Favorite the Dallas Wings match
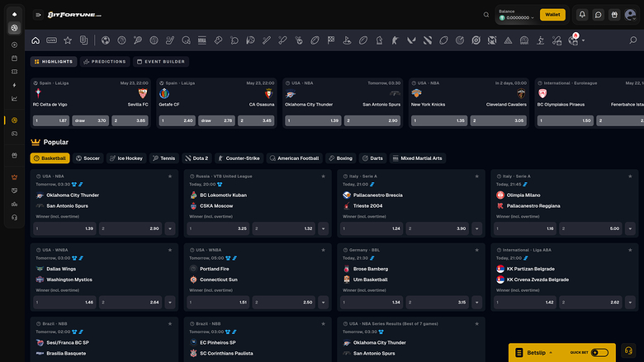 click(170, 250)
